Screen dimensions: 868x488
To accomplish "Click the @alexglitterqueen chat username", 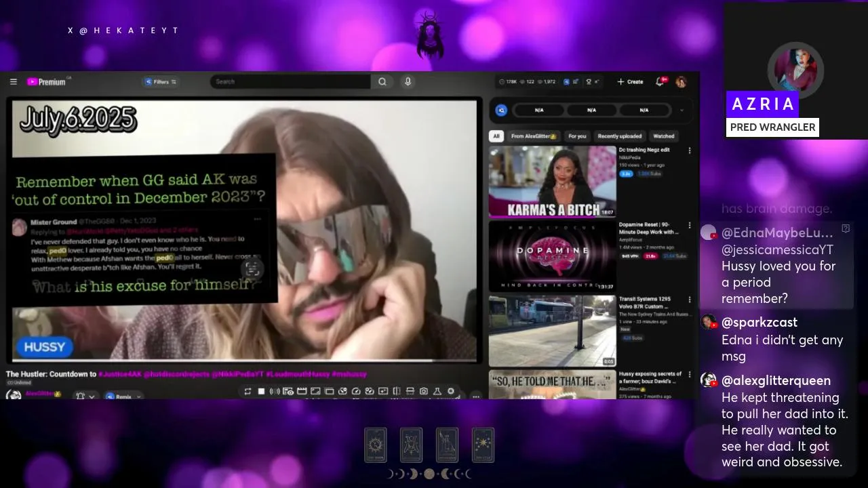I will (776, 381).
